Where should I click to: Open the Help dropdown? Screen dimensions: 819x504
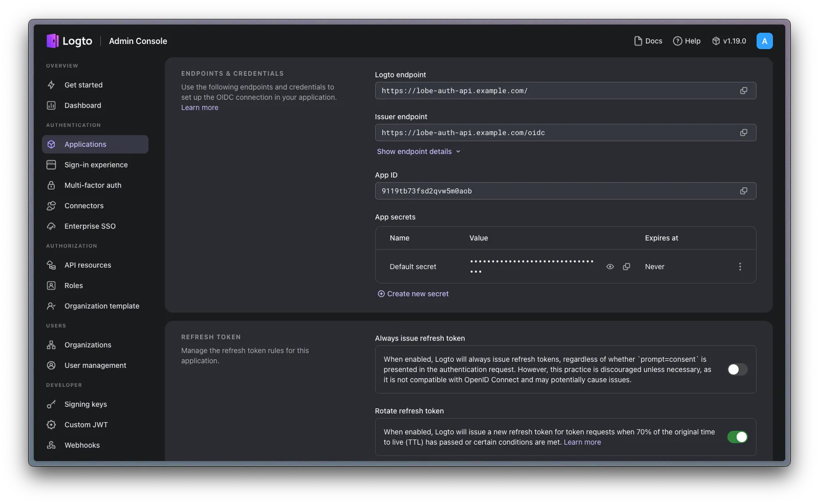click(x=686, y=40)
